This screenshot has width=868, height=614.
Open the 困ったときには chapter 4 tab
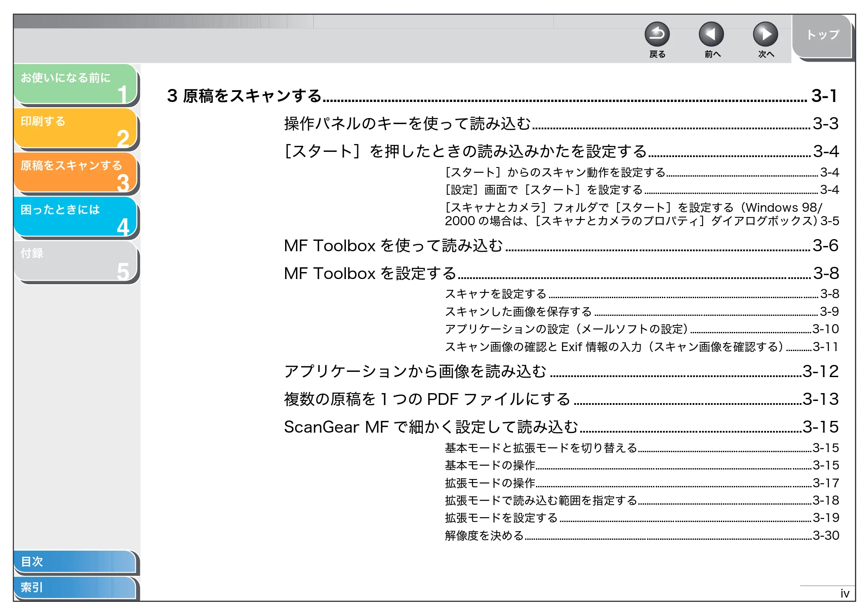coord(76,217)
